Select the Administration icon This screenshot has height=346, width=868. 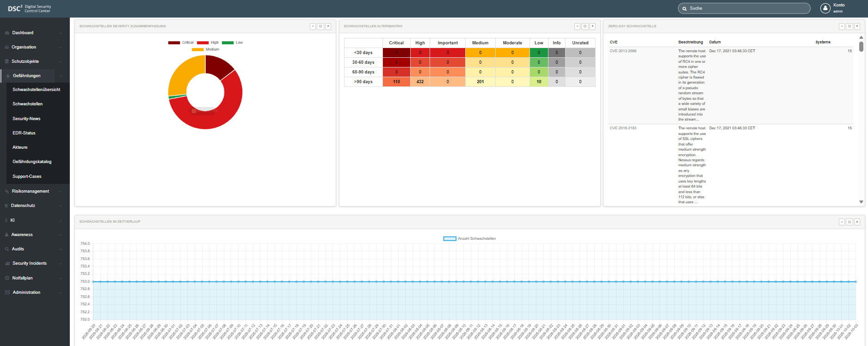click(7, 292)
